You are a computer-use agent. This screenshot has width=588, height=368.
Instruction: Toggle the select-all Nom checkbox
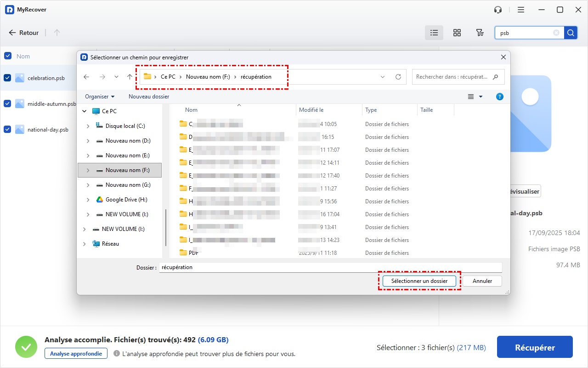[7, 56]
